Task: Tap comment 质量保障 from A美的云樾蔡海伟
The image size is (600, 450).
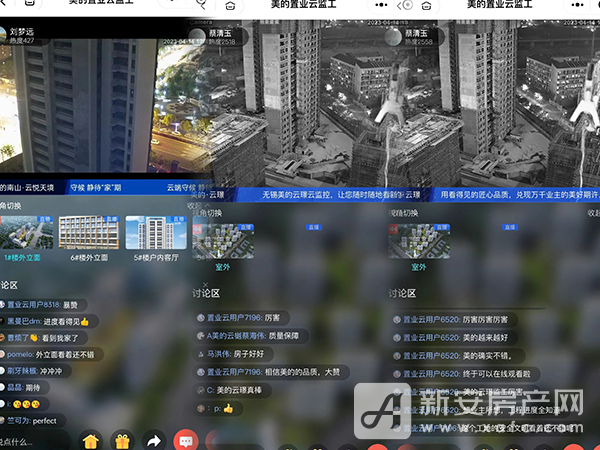Action: (250, 336)
